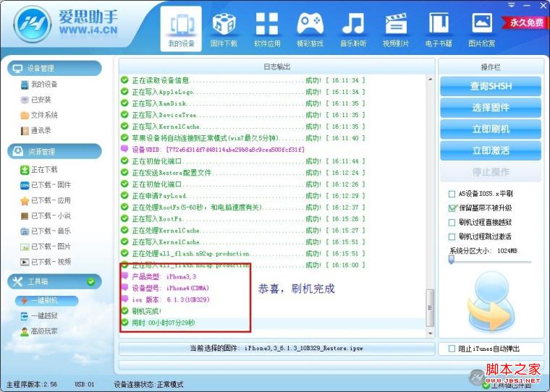The image size is (550, 392).
Task: Collapse the 资源管理 section header
Action: (54, 151)
